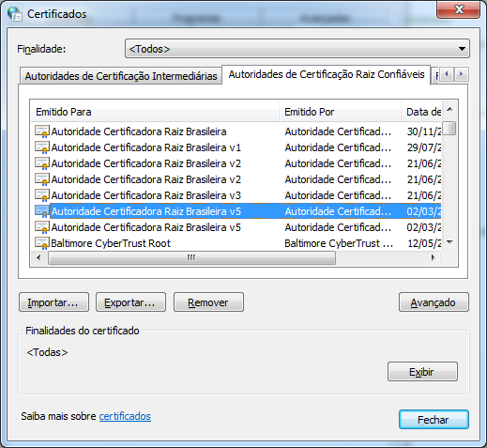Image resolution: width=487 pixels, height=448 pixels.
Task: Sort by the Emitido Para column header
Action: 155,112
